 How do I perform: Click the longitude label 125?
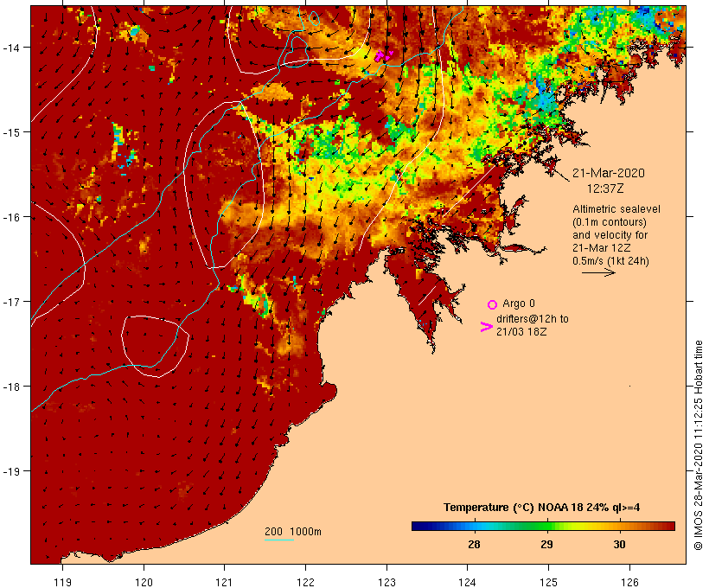click(548, 582)
